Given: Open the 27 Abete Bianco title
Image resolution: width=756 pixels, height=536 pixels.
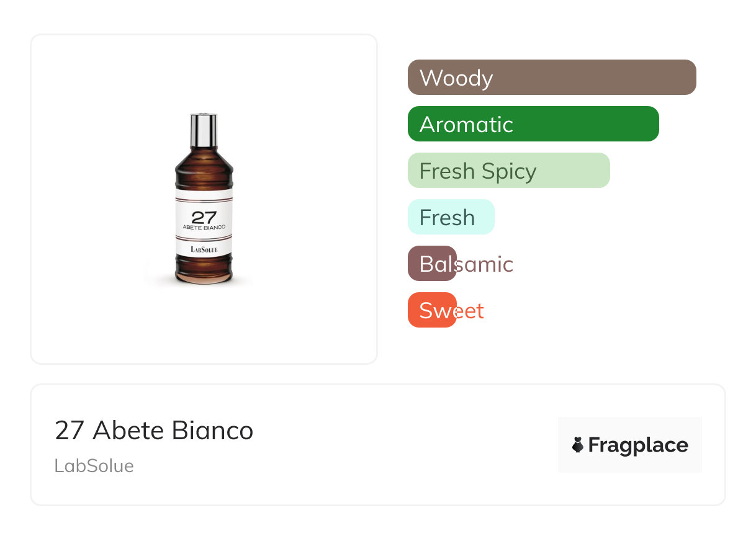Looking at the screenshot, I should 154,430.
